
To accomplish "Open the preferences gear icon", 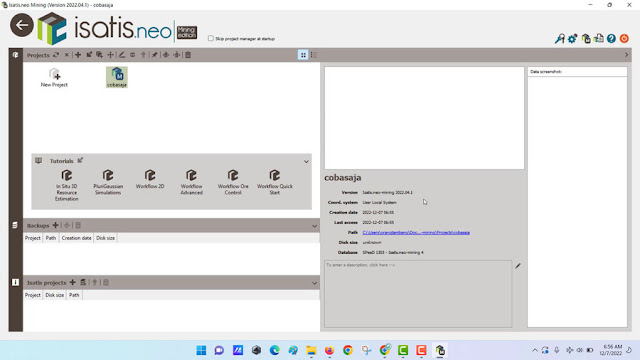I will pos(572,39).
